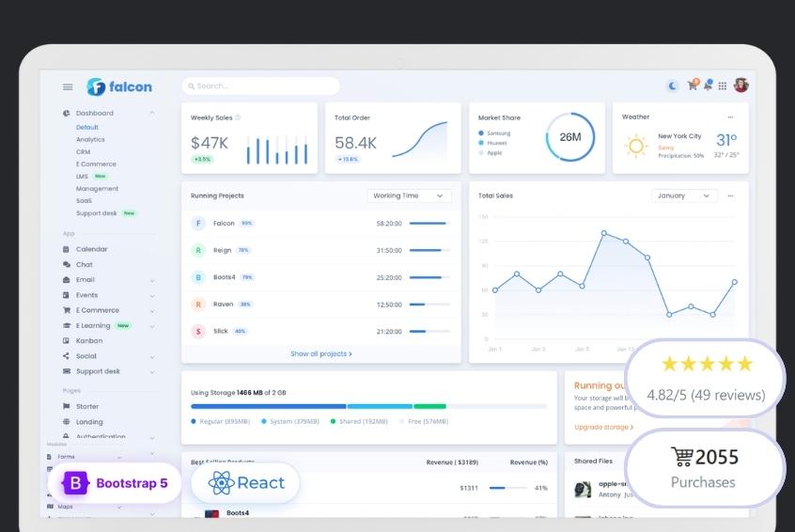The image size is (795, 532).
Task: Select Default dashboard item
Action: [87, 127]
